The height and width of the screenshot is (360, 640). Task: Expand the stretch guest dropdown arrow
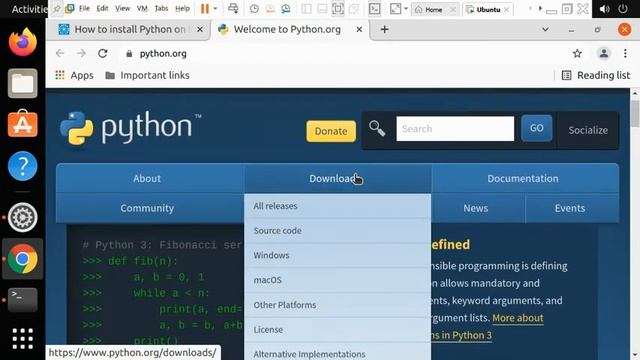tap(406, 9)
